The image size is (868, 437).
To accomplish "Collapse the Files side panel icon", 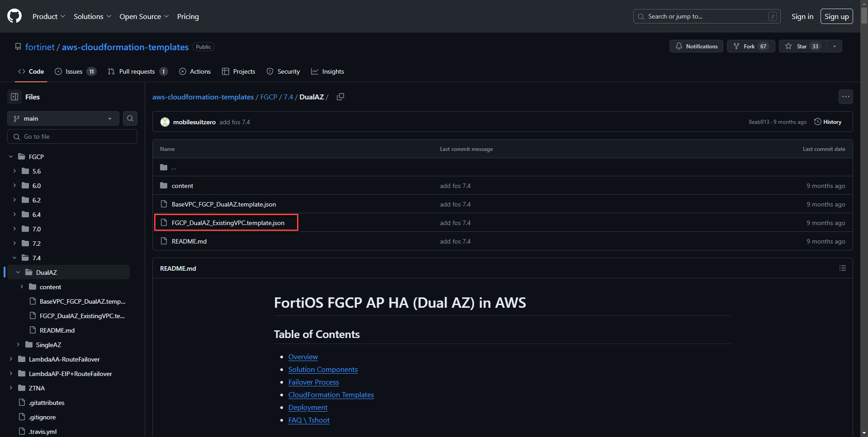I will 14,97.
